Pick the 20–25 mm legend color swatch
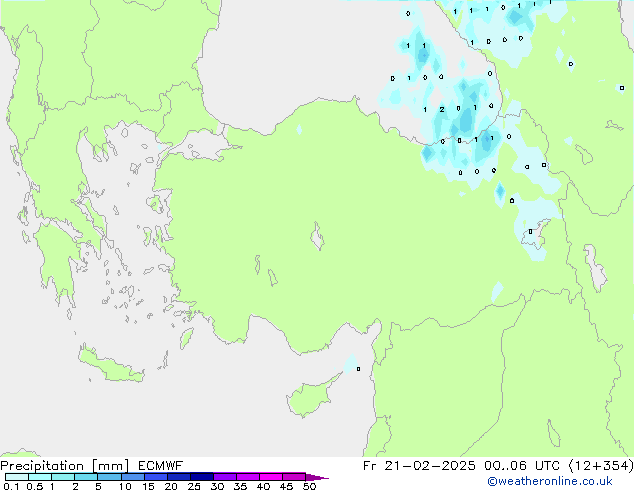The height and width of the screenshot is (490, 634). tap(178, 477)
